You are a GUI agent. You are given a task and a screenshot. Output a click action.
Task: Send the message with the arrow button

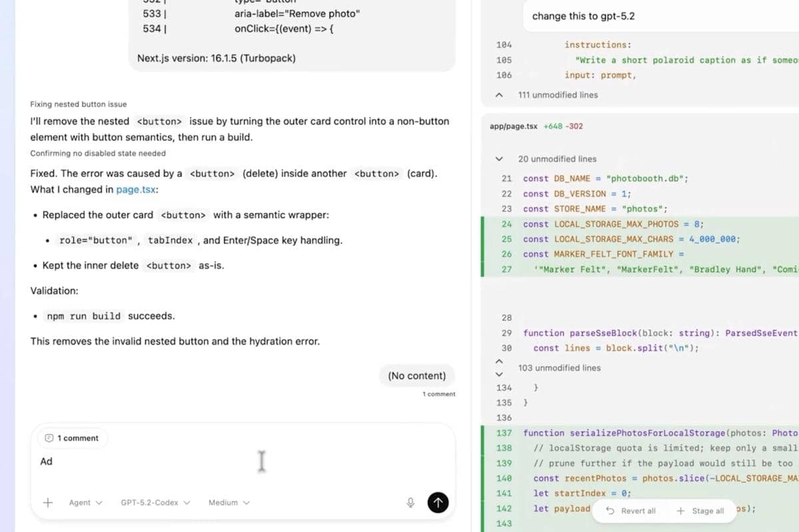[x=437, y=503]
